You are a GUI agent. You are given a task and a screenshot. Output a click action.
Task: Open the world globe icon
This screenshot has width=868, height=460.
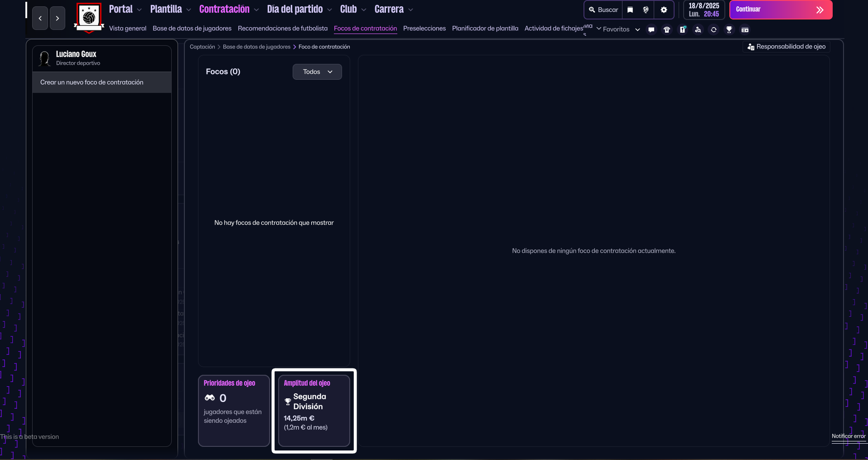point(646,10)
